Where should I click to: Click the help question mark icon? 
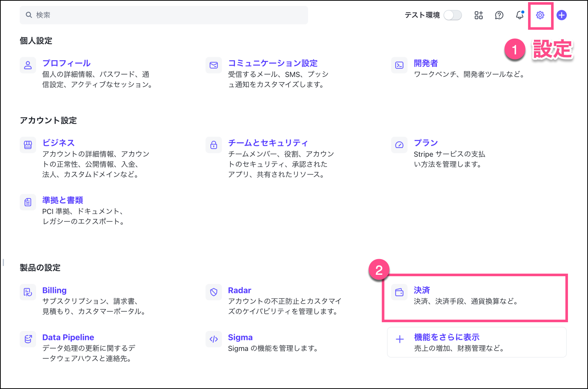click(499, 15)
